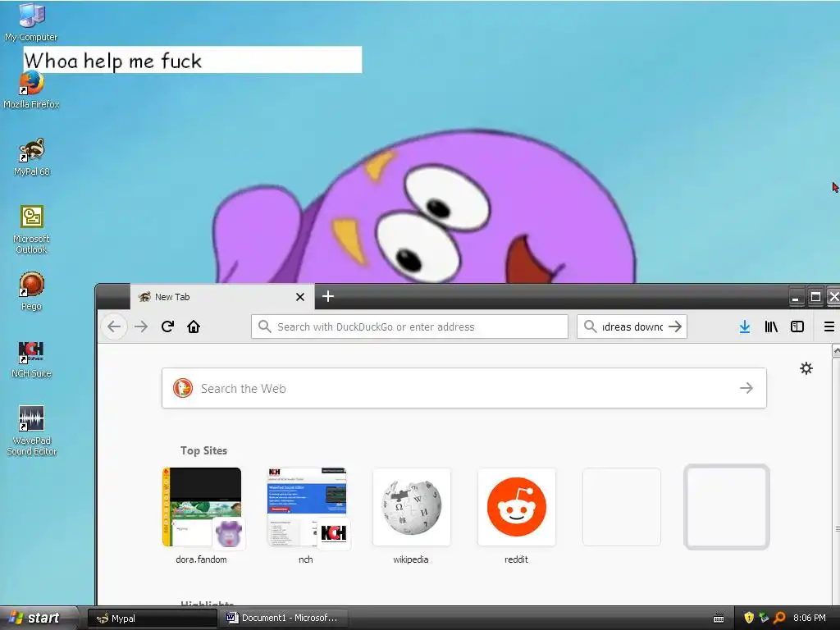Minimize the Mypal browser window
The width and height of the screenshot is (840, 630).
point(796,297)
